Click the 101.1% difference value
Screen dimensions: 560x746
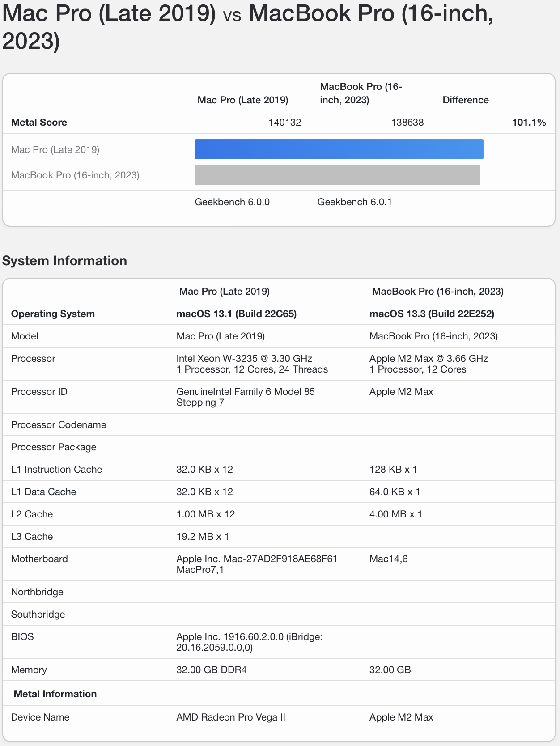click(x=529, y=123)
